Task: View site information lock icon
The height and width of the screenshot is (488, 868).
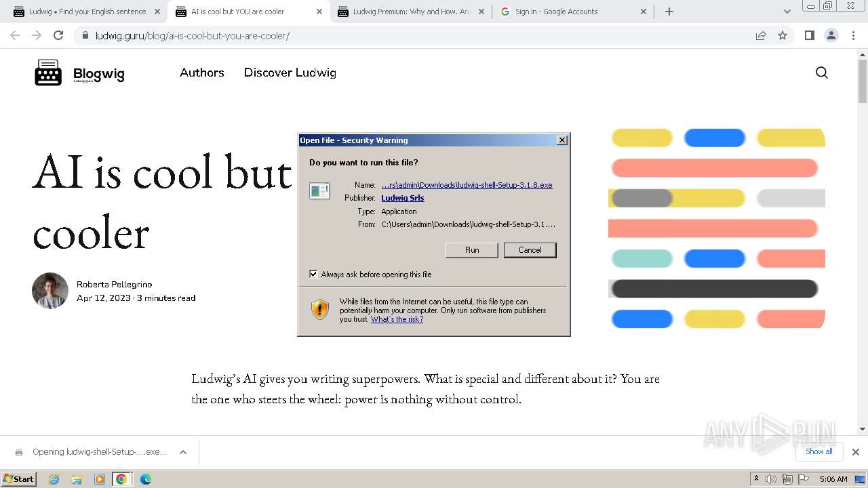Action: (x=85, y=35)
